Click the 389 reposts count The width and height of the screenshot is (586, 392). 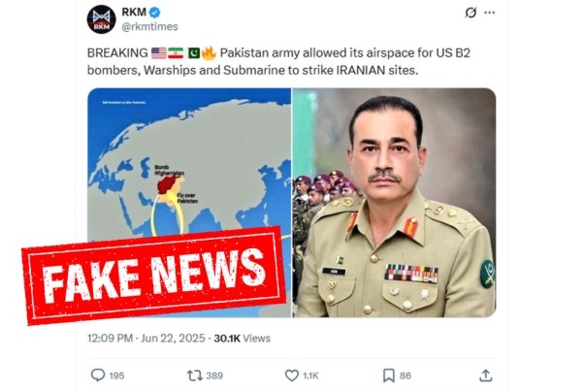pyautogui.click(x=214, y=376)
